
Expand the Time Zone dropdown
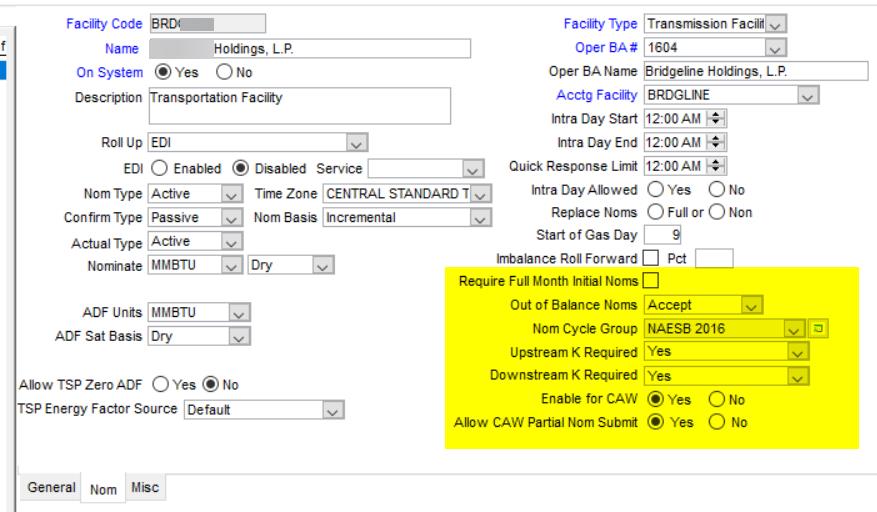coord(481,193)
